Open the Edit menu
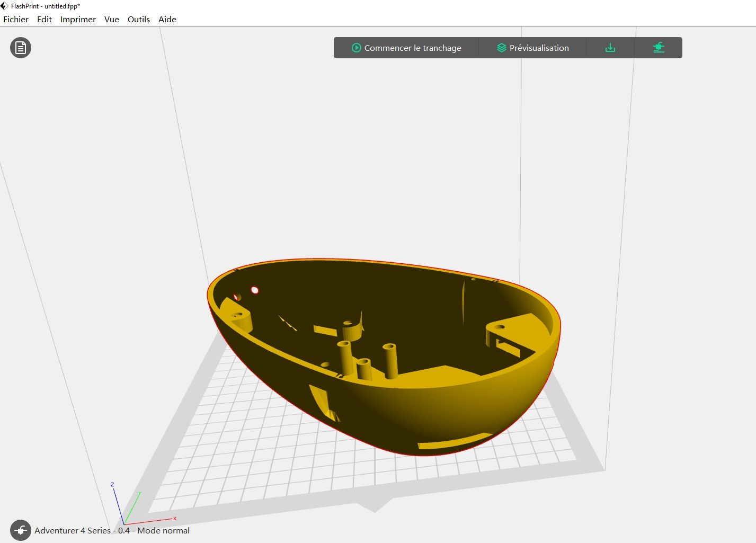Image resolution: width=756 pixels, height=543 pixels. [45, 19]
